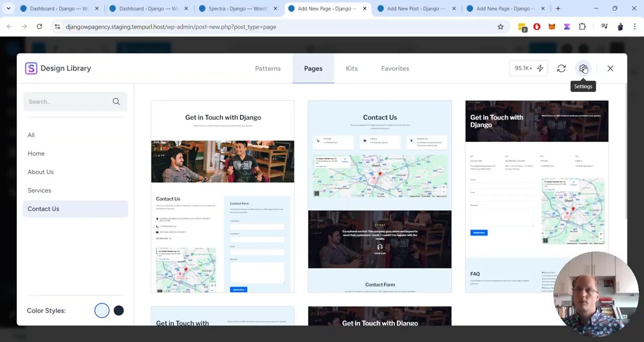Screen dimensions: 644x342
Task: Click the search magnifier icon
Action: coord(116,102)
